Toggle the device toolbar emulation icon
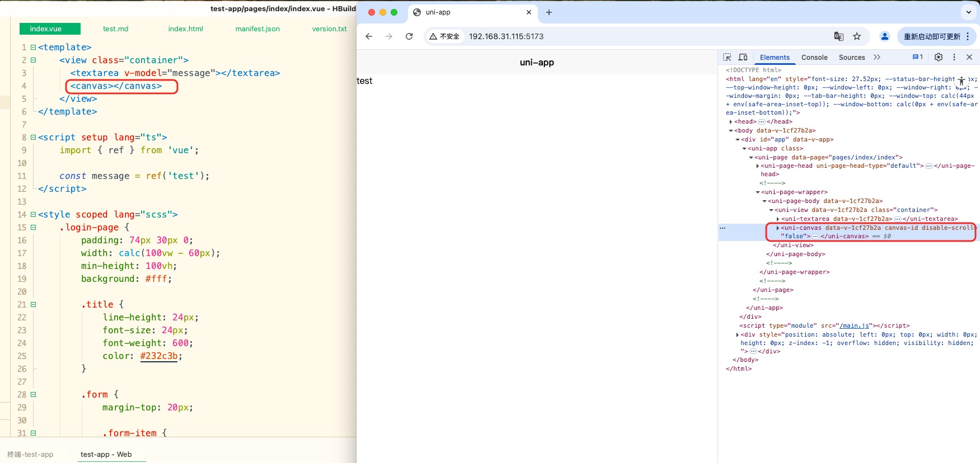 pyautogui.click(x=743, y=57)
